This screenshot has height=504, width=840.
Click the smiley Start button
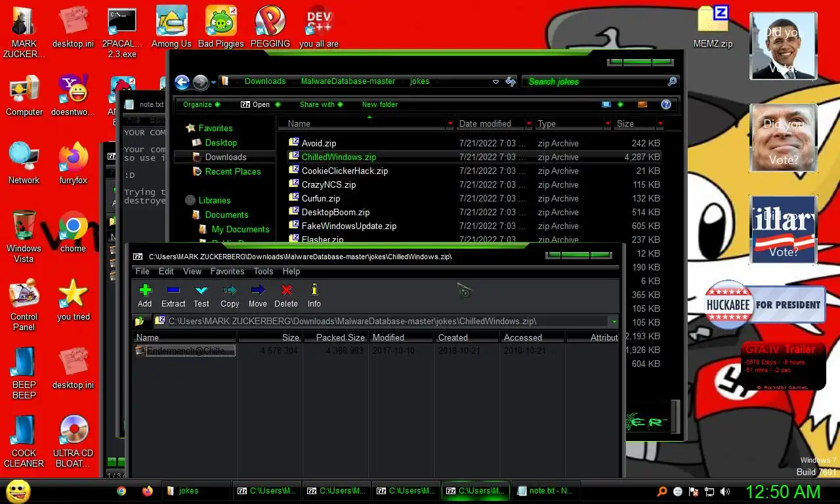(18, 491)
